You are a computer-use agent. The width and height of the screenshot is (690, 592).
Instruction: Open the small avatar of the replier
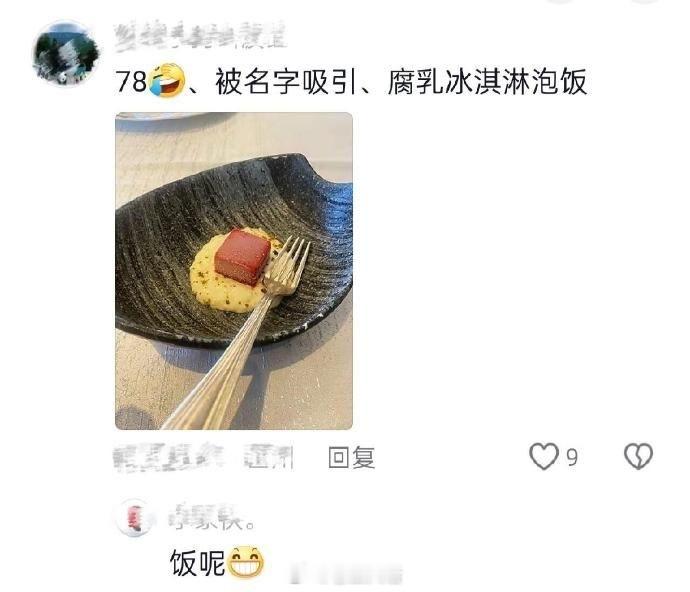pos(136,518)
